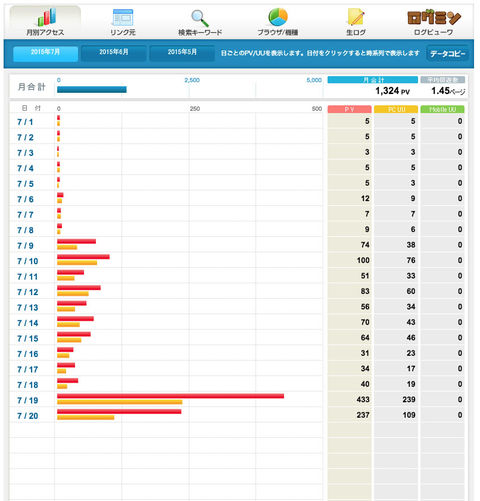
Task: Open the リンク元 window icon
Action: tap(123, 17)
